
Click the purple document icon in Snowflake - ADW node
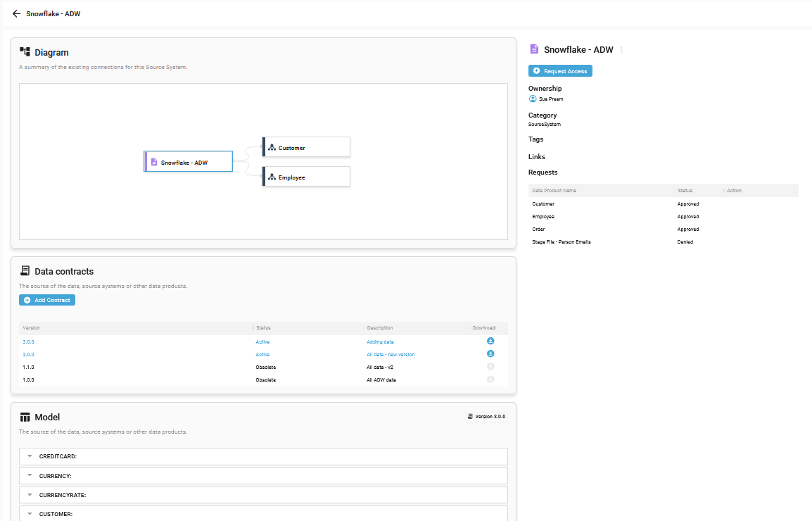click(154, 162)
